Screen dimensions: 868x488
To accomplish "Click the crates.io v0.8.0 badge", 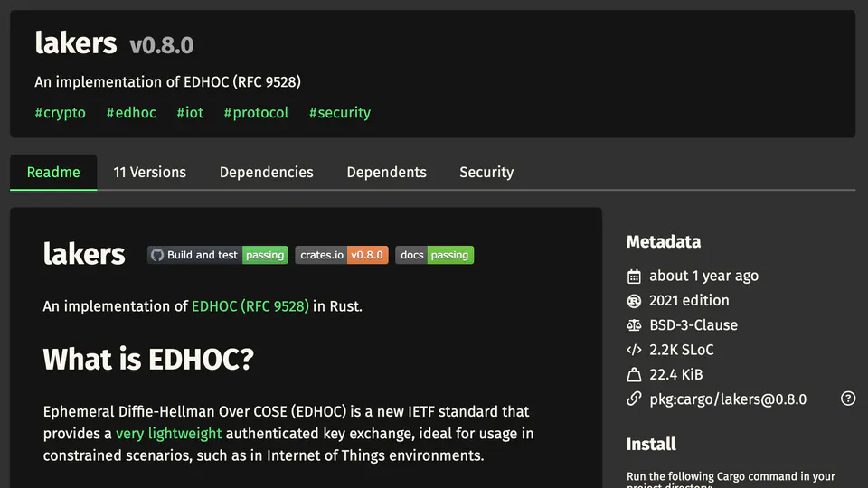I will [x=342, y=255].
